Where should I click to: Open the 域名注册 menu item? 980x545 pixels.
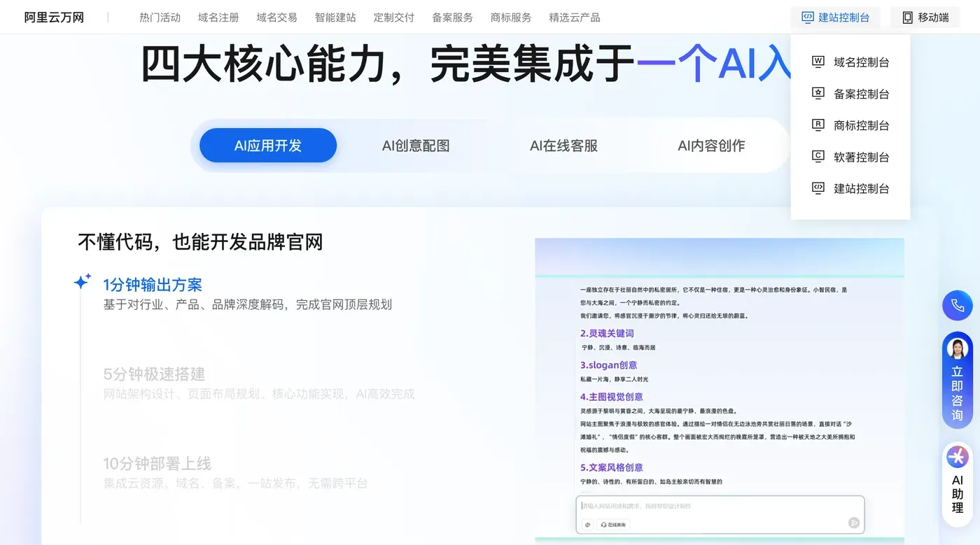(x=218, y=17)
